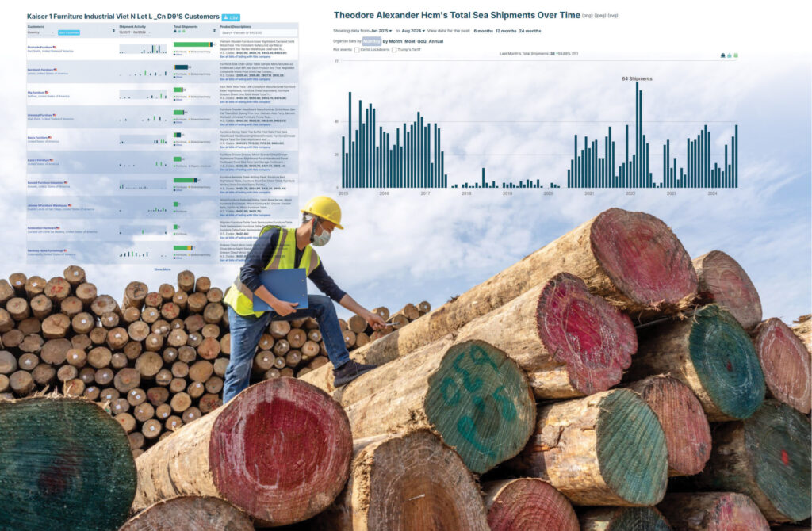Screen dimensions: 812x531
Task: See all bills of lading for Riverside Furniture
Action: coord(245,56)
